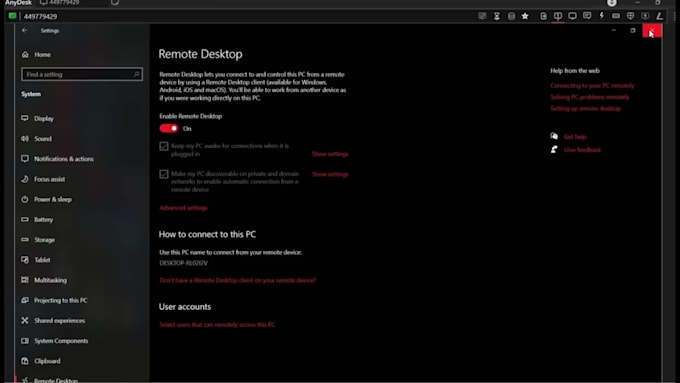The image size is (680, 383).
Task: Open the file transfer icon in AnyDesk toolbar
Action: 543,16
